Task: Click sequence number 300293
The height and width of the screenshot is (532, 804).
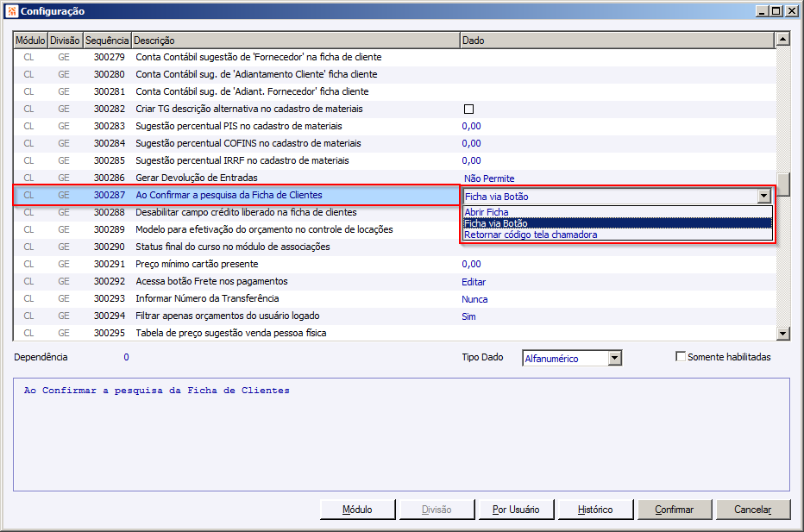Action: 110,298
